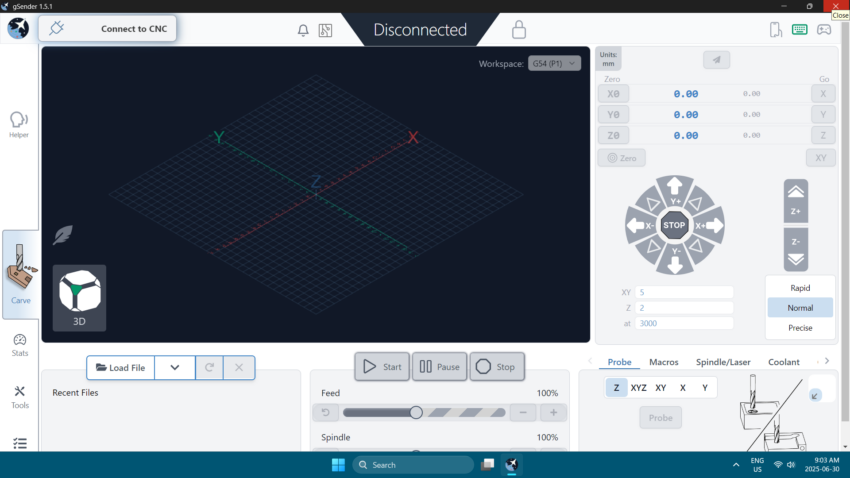This screenshot has height=478, width=850.
Task: Go to Y zero
Action: pyautogui.click(x=823, y=114)
